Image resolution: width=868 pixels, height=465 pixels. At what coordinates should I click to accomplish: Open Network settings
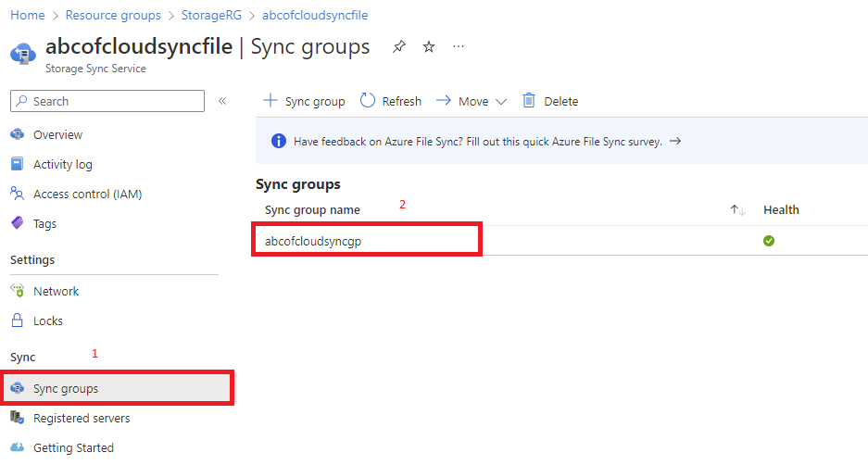pyautogui.click(x=56, y=291)
